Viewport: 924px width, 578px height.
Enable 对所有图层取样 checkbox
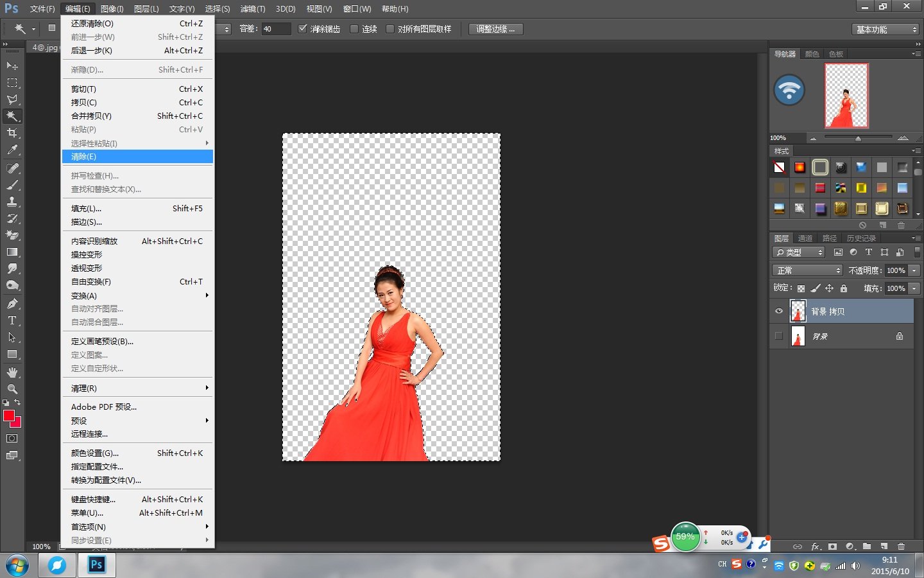(x=390, y=29)
